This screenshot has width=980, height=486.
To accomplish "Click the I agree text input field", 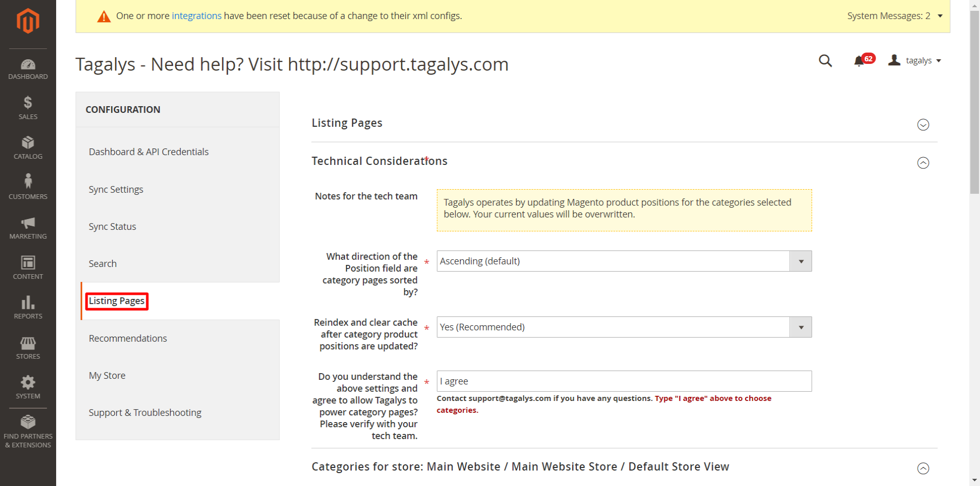I will (x=624, y=381).
